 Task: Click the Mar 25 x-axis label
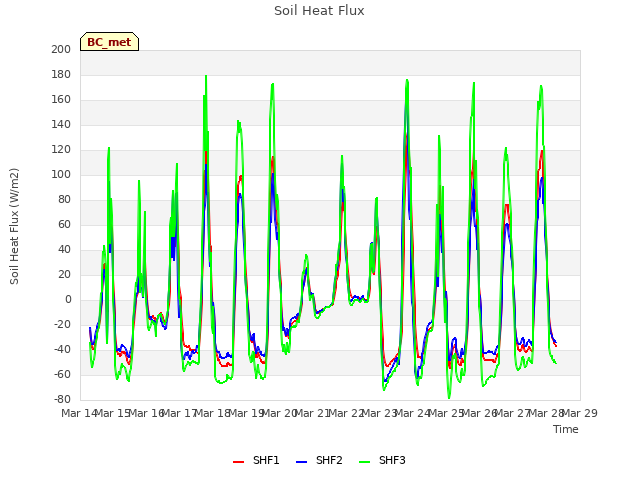point(446,413)
